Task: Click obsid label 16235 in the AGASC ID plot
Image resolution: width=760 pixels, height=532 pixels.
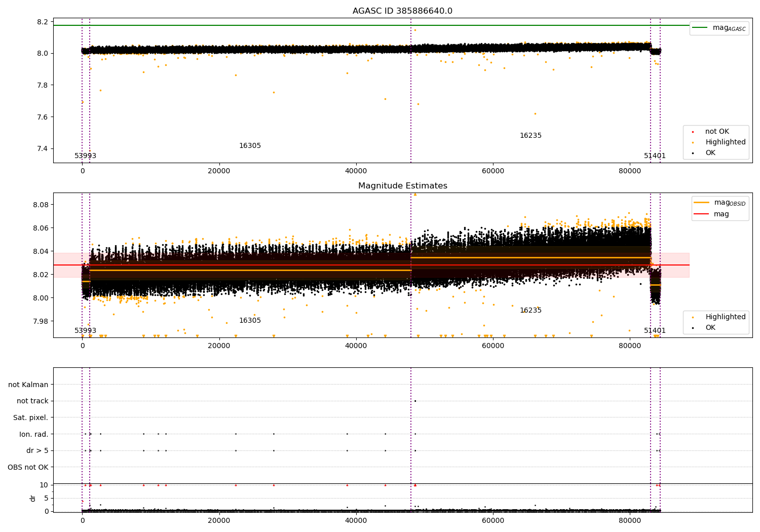Action: (530, 136)
